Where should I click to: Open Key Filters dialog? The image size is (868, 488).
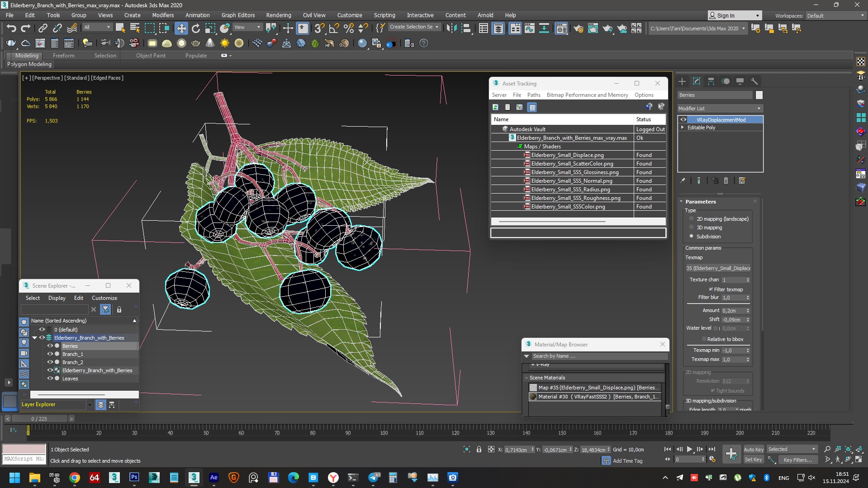(x=798, y=460)
